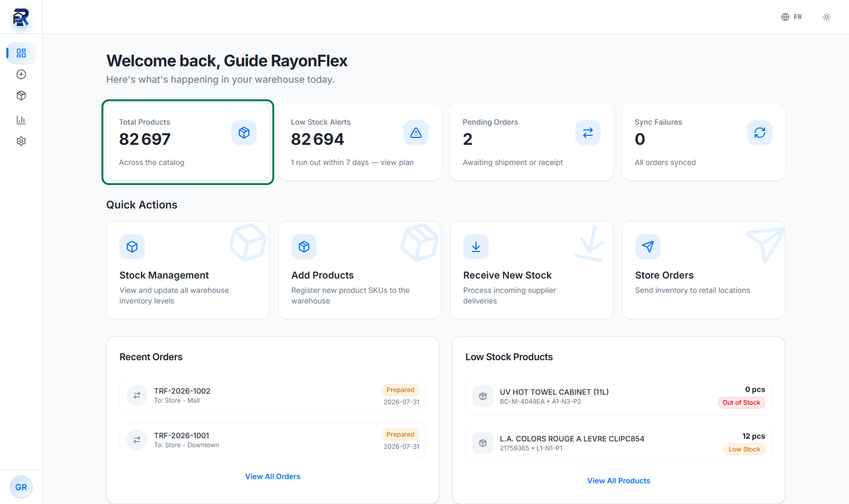This screenshot has width=849, height=504.
Task: Click the Low Stock Alerts warning triangle icon
Action: [x=416, y=133]
